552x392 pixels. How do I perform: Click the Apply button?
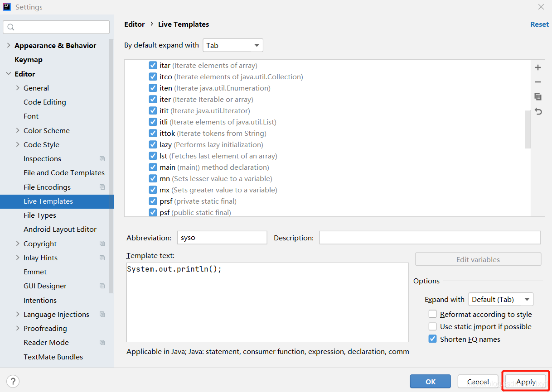[x=526, y=382]
